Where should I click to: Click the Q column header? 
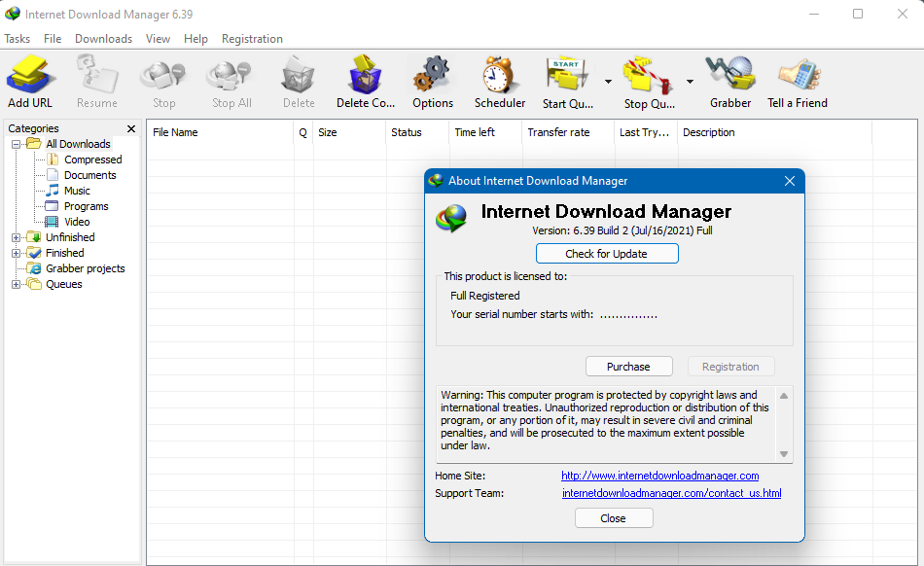click(302, 132)
